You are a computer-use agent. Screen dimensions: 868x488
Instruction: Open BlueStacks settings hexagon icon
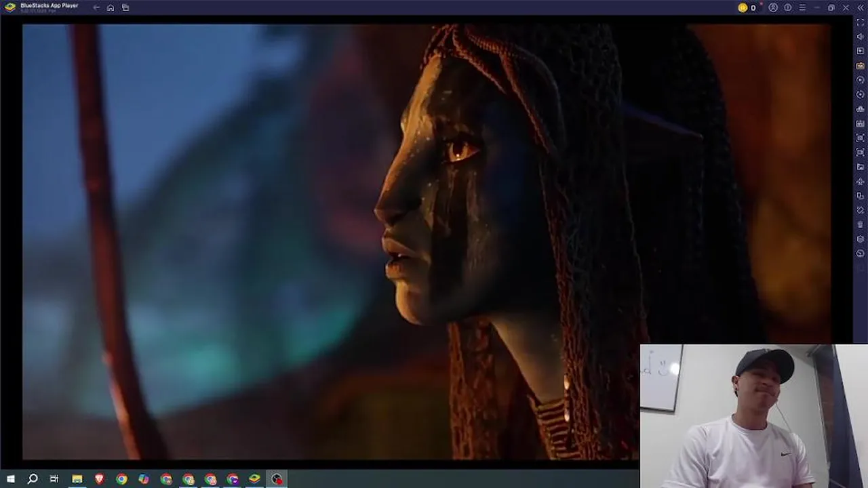(861, 239)
